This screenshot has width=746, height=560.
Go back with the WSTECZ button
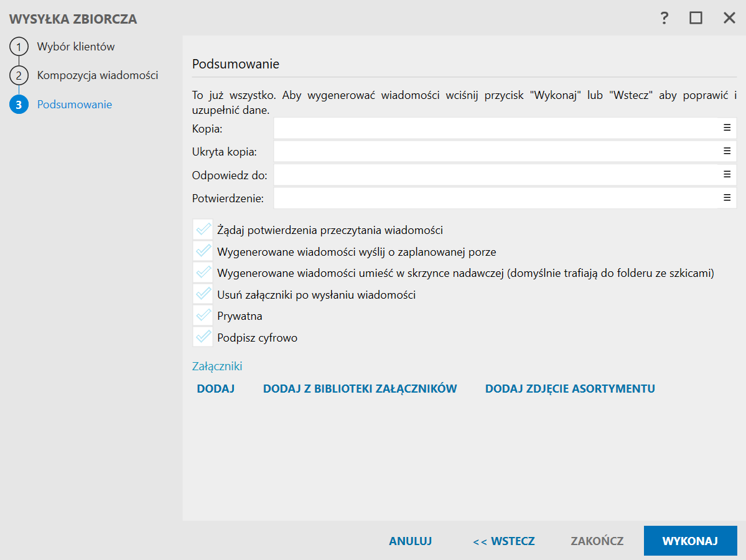pos(503,541)
